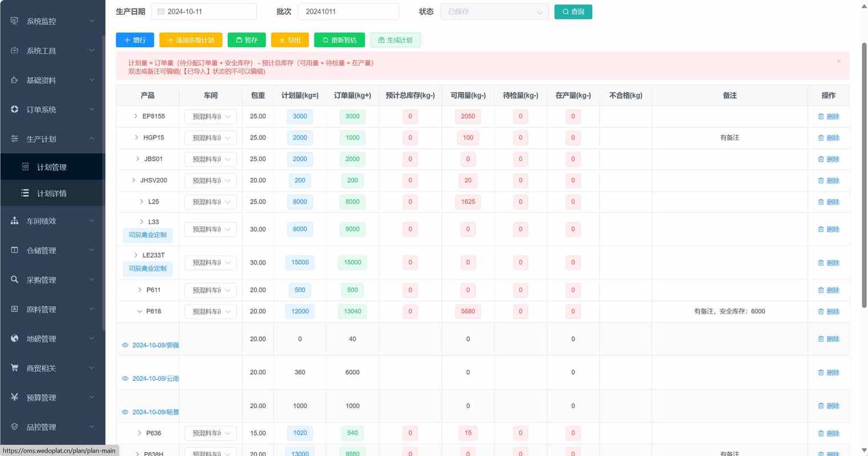This screenshot has height=456, width=868.
Task: Click the calendar icon in 生产日期 field
Action: point(161,11)
